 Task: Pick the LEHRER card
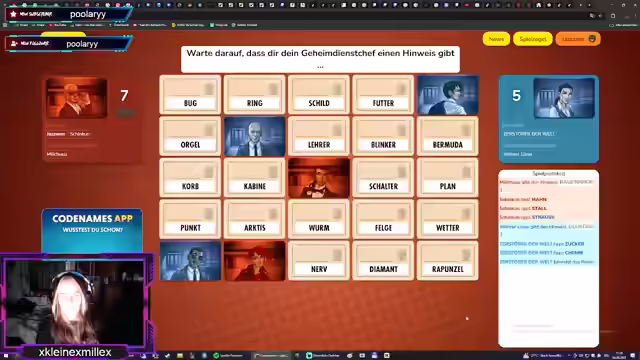pos(319,136)
